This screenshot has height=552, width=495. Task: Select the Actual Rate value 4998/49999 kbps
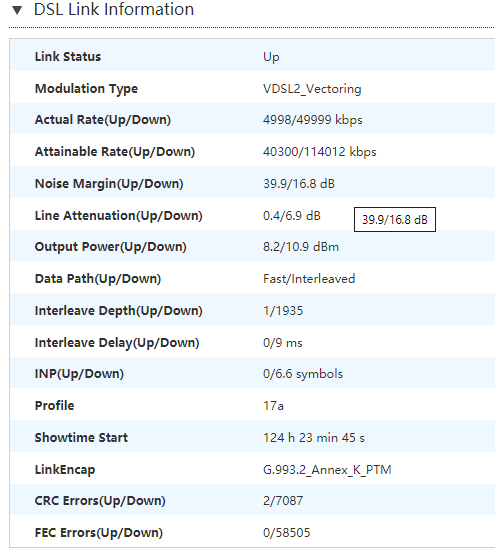312,120
